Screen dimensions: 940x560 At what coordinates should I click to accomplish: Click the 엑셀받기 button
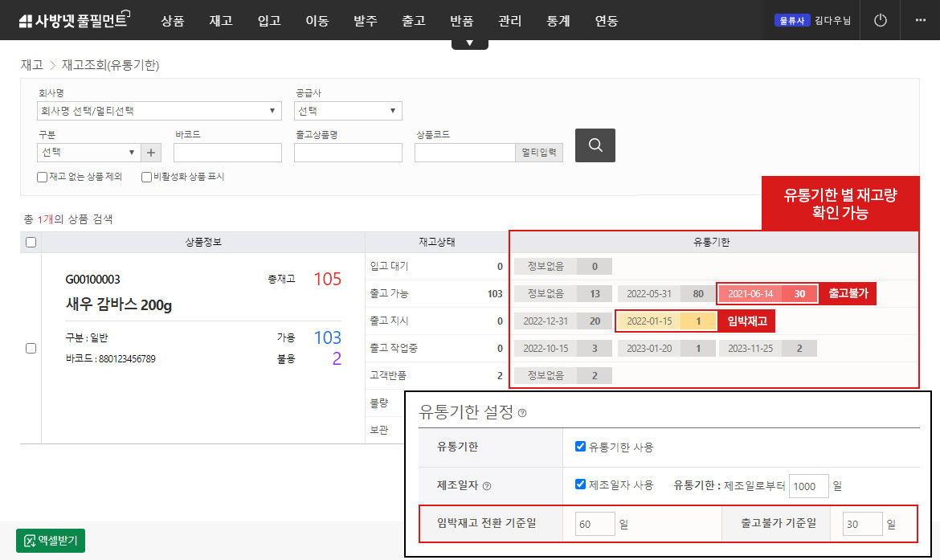pyautogui.click(x=51, y=541)
